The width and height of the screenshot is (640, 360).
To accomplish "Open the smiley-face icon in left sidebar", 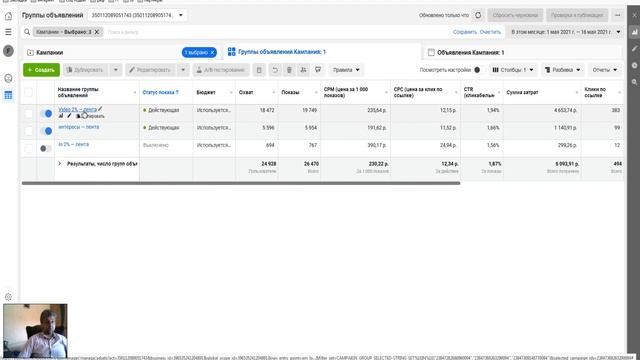I will point(8,78).
